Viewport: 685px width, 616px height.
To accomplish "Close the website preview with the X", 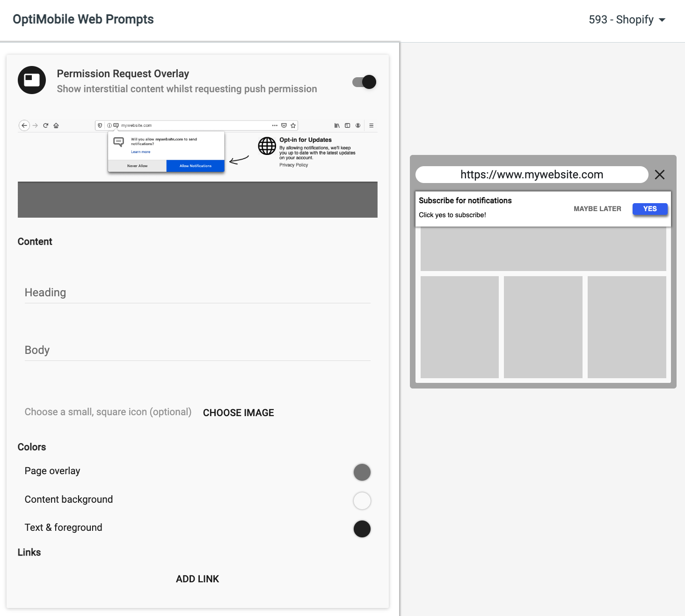I will (x=660, y=175).
